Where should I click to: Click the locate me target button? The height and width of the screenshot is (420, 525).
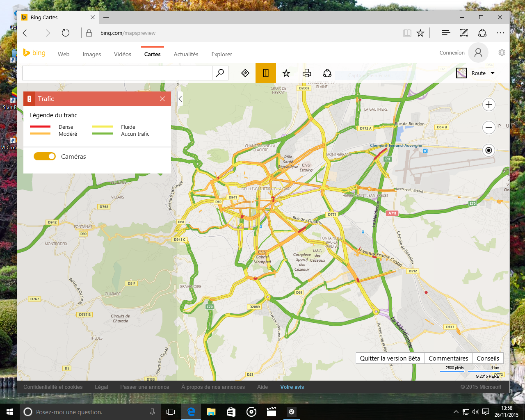(488, 151)
